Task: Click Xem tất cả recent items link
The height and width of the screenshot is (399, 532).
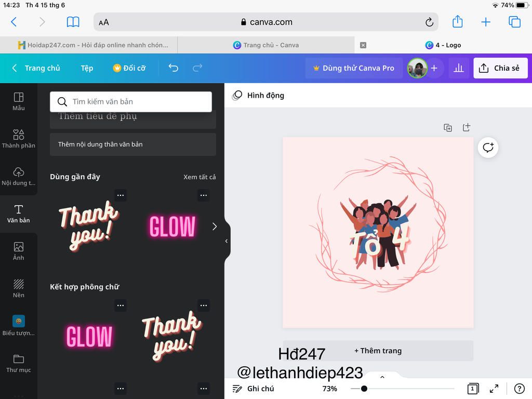Action: tap(199, 177)
